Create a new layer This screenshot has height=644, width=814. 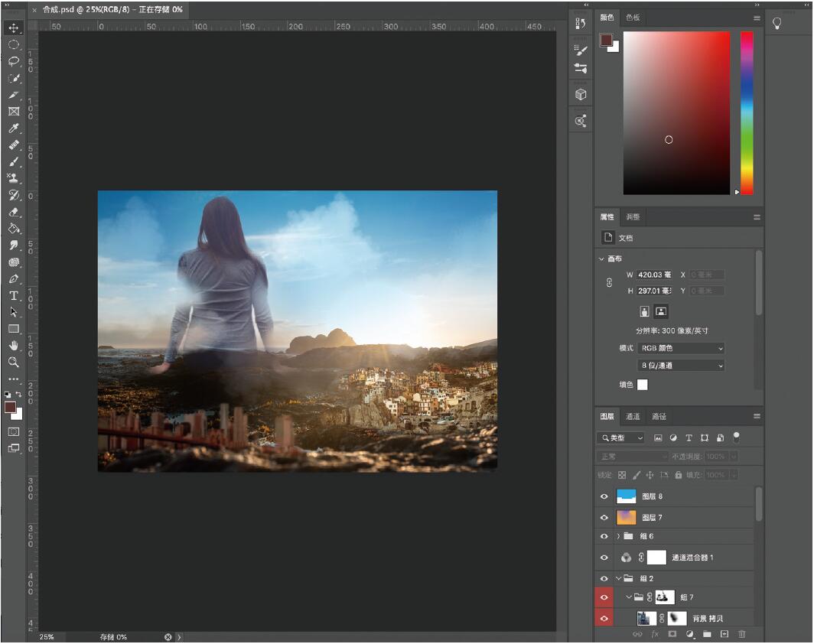coord(724,634)
